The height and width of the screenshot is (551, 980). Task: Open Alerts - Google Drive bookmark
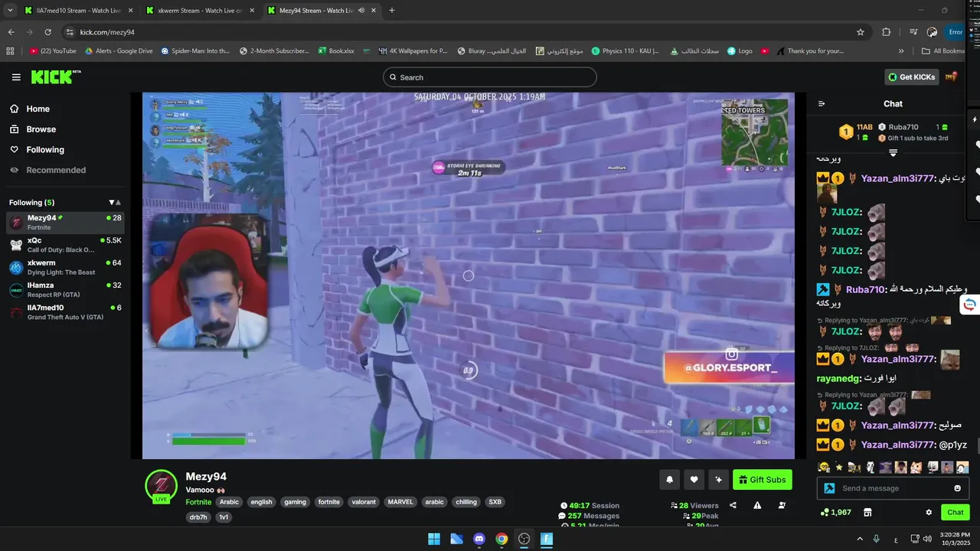tap(119, 51)
